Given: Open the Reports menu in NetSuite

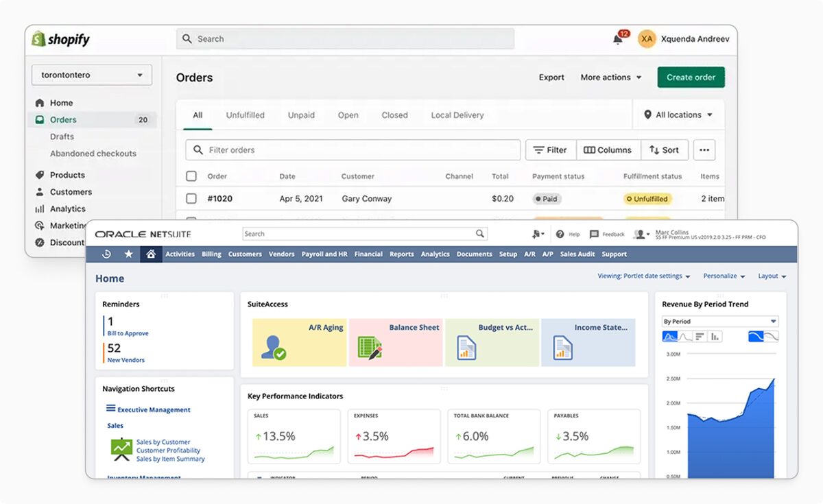Looking at the screenshot, I should click(x=401, y=254).
